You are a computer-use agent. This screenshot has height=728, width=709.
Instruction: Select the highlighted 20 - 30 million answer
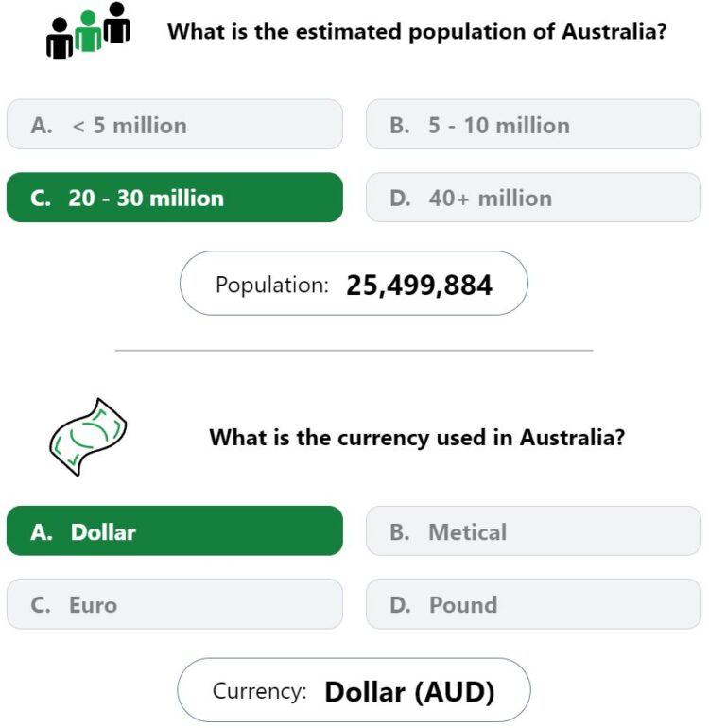(x=175, y=198)
